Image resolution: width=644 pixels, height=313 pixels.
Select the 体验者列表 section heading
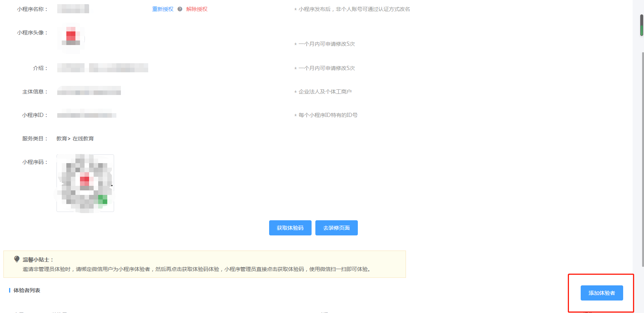[x=27, y=290]
